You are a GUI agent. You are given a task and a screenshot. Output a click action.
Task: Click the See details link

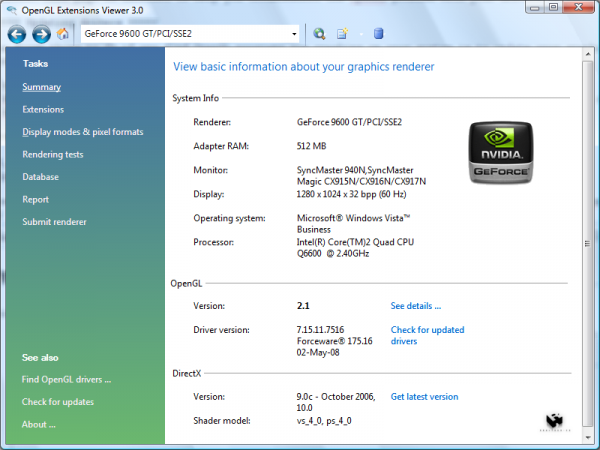(415, 306)
